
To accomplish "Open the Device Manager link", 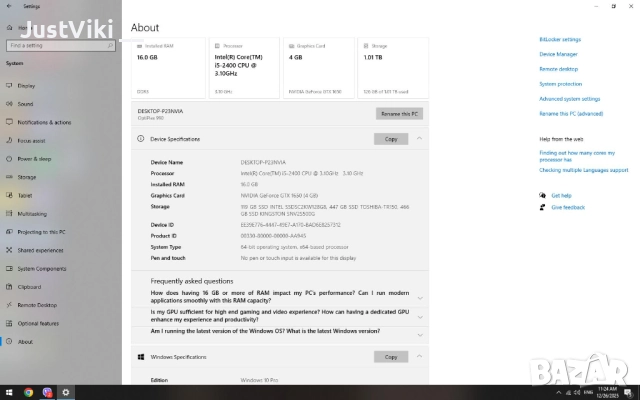I will tap(558, 54).
